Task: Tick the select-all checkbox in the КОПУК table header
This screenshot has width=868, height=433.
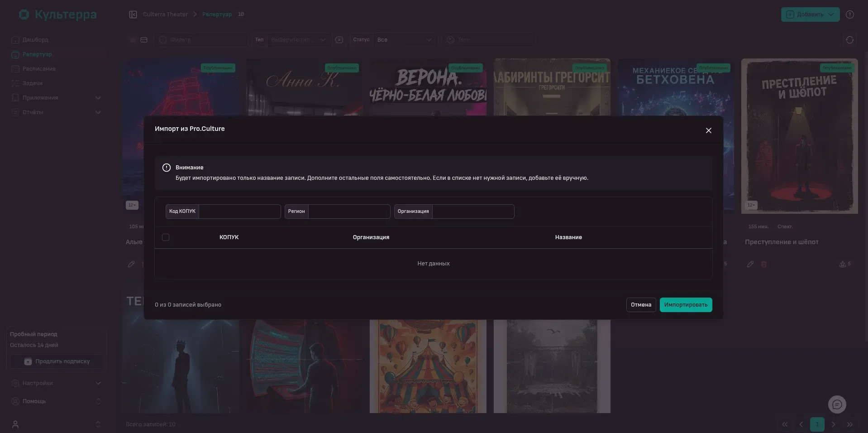Action: click(x=166, y=237)
